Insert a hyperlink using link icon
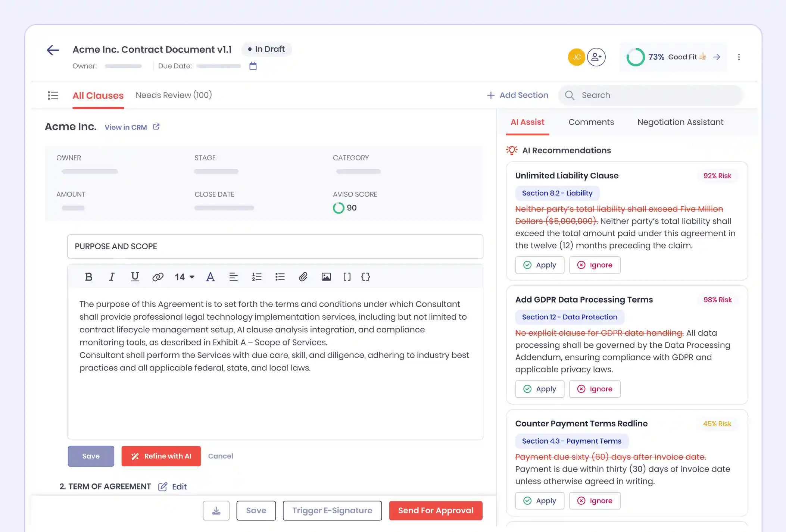Screen dimensions: 786x532 pyautogui.click(x=157, y=277)
